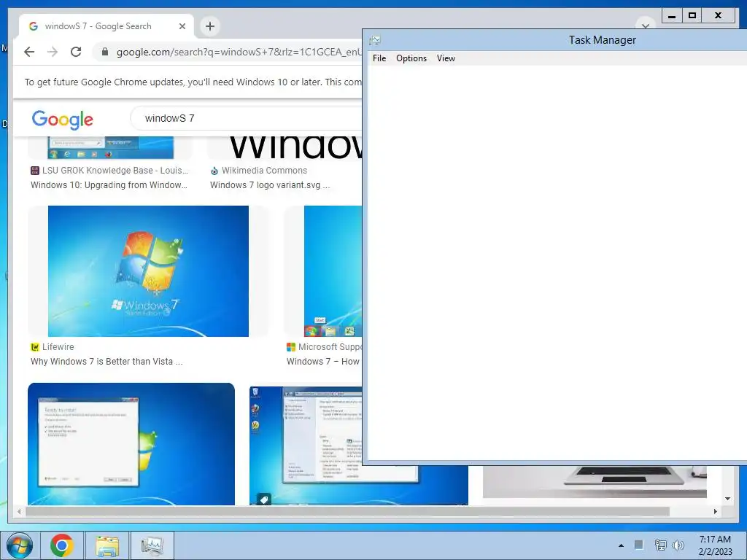Minimize the Chrome window
Screen dimensions: 747x560
(672, 16)
